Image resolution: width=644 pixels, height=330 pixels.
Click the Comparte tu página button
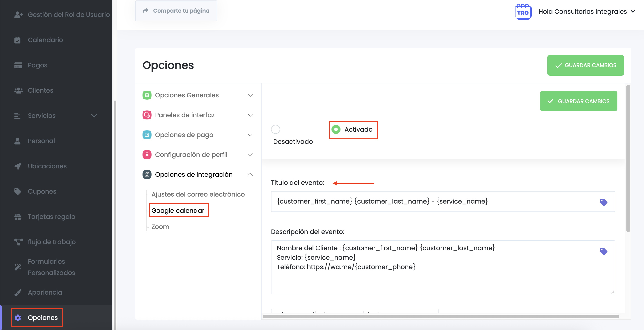[176, 11]
